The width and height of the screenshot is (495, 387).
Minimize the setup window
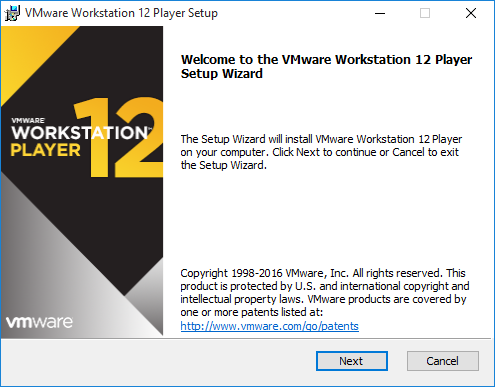(x=380, y=13)
